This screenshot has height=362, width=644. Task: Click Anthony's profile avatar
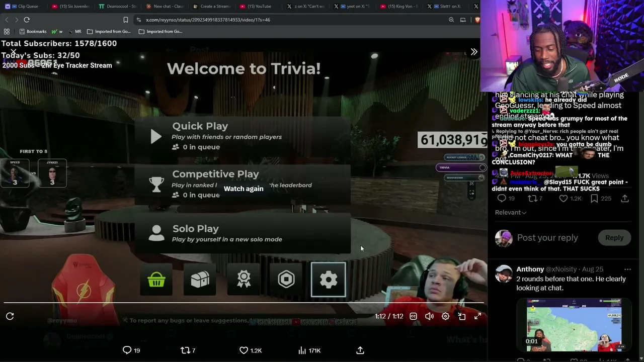tap(504, 274)
